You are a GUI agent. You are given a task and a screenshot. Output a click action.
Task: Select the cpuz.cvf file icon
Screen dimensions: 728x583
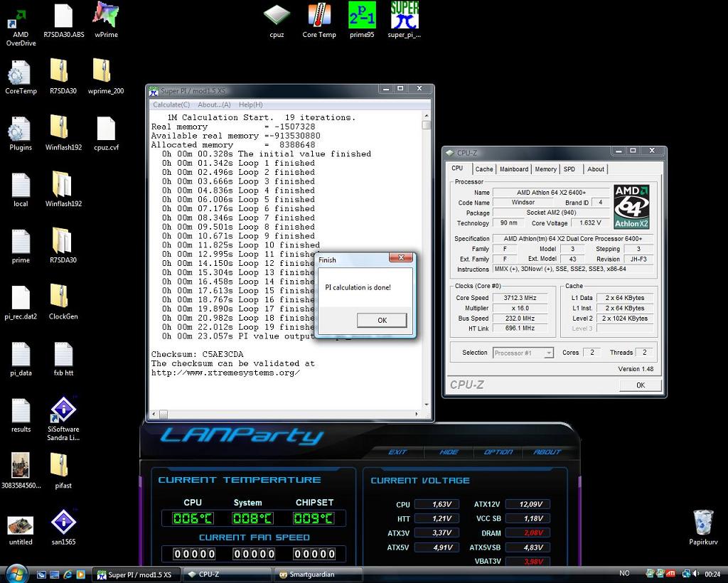[x=106, y=134]
